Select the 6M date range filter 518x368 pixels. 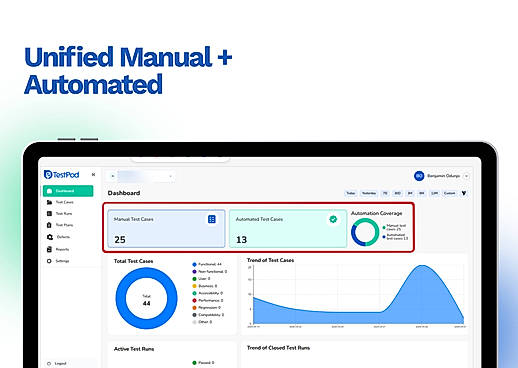click(x=422, y=193)
